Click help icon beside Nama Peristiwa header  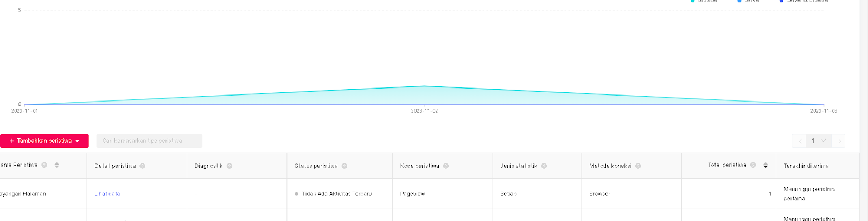pyautogui.click(x=44, y=165)
